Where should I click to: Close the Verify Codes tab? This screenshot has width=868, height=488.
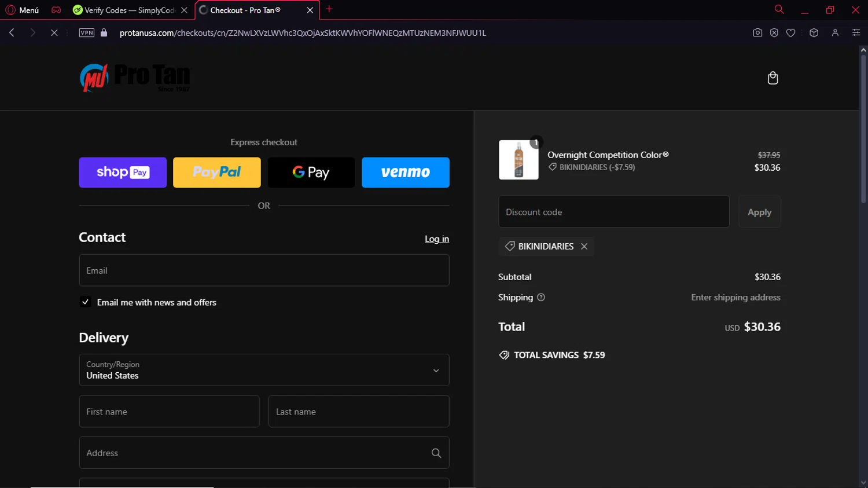pyautogui.click(x=185, y=10)
